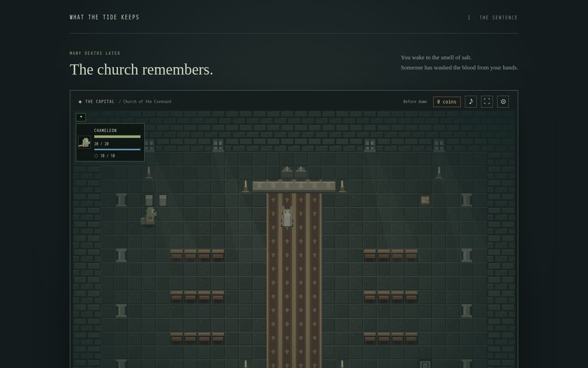Click I · THE SENTENCE chapter label
Image resolution: width=588 pixels, height=368 pixels.
pyautogui.click(x=493, y=17)
